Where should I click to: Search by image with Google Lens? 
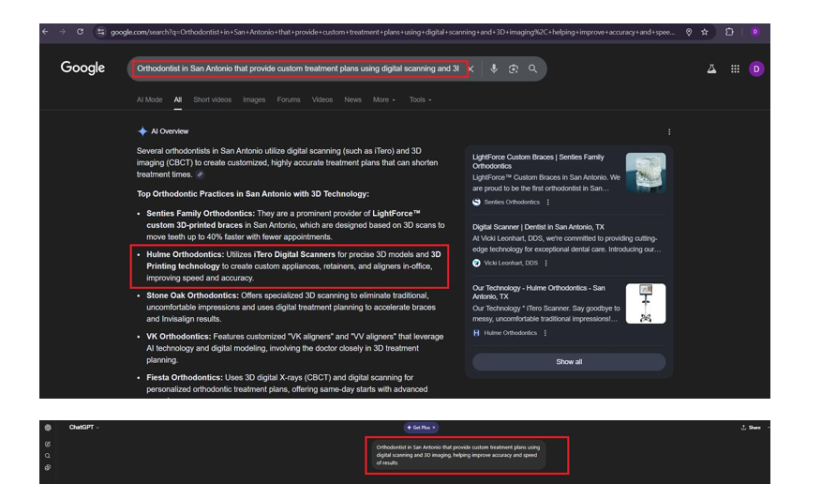[x=513, y=69]
